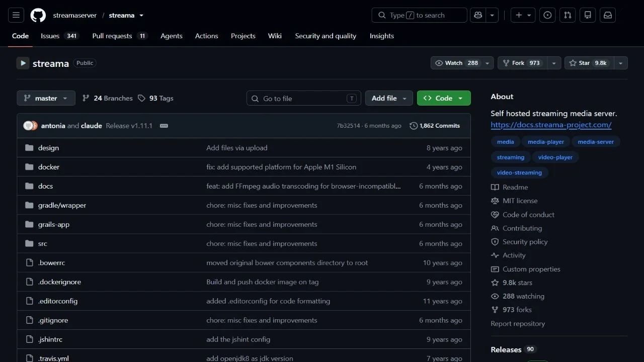Open the Insights tab
This screenshot has width=644, height=362.
382,36
